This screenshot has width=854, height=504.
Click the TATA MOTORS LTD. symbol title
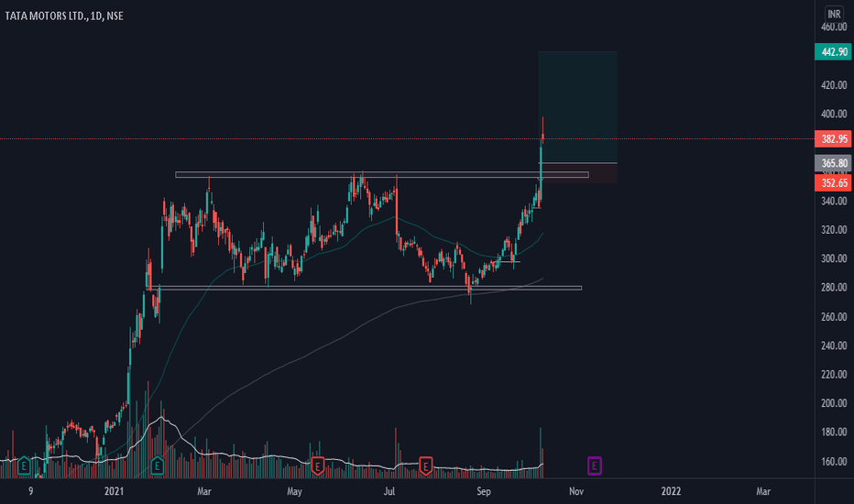(x=46, y=16)
